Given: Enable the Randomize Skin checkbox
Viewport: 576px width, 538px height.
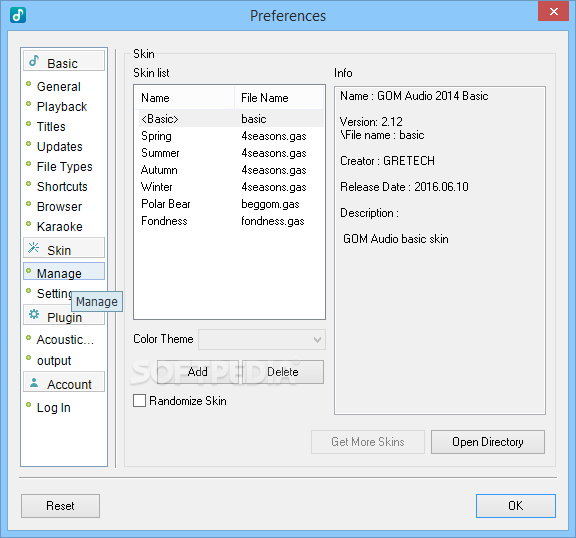Looking at the screenshot, I should coord(140,401).
